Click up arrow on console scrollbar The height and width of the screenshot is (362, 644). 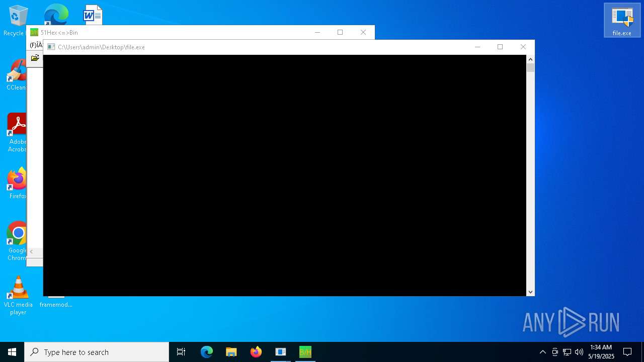(x=530, y=59)
